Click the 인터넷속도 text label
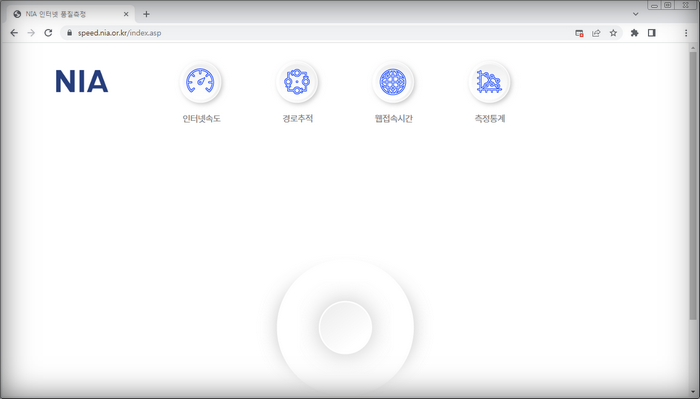 pyautogui.click(x=201, y=118)
